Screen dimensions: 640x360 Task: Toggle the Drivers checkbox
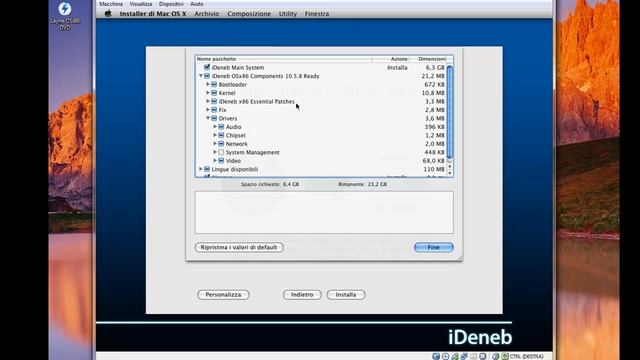[x=214, y=118]
